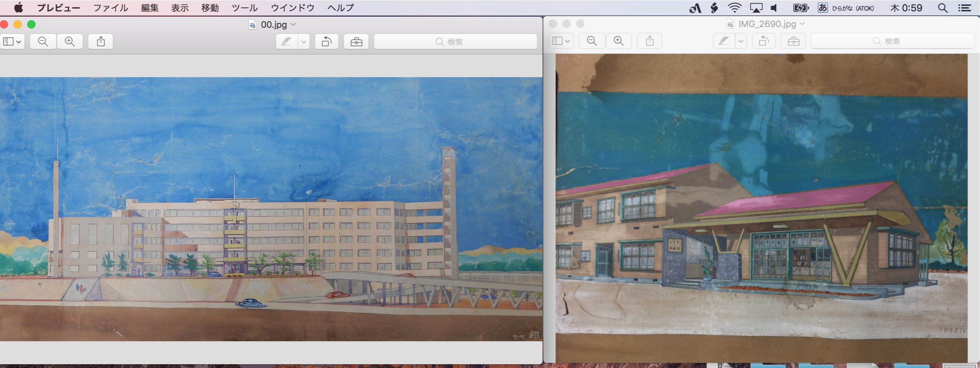Open the volume control in menu bar
The width and height of the screenshot is (980, 368).
774,8
